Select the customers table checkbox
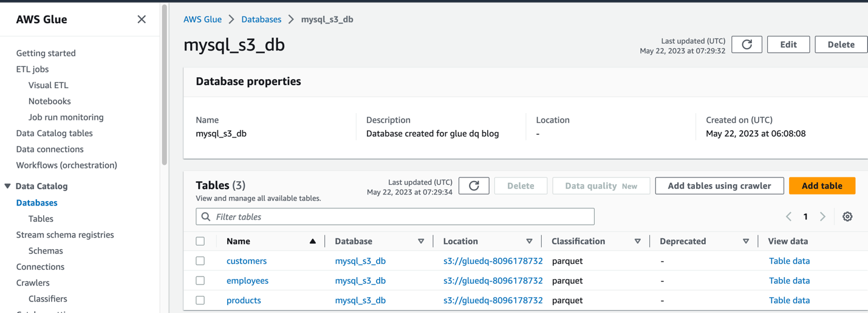Image resolution: width=868 pixels, height=313 pixels. tap(200, 261)
